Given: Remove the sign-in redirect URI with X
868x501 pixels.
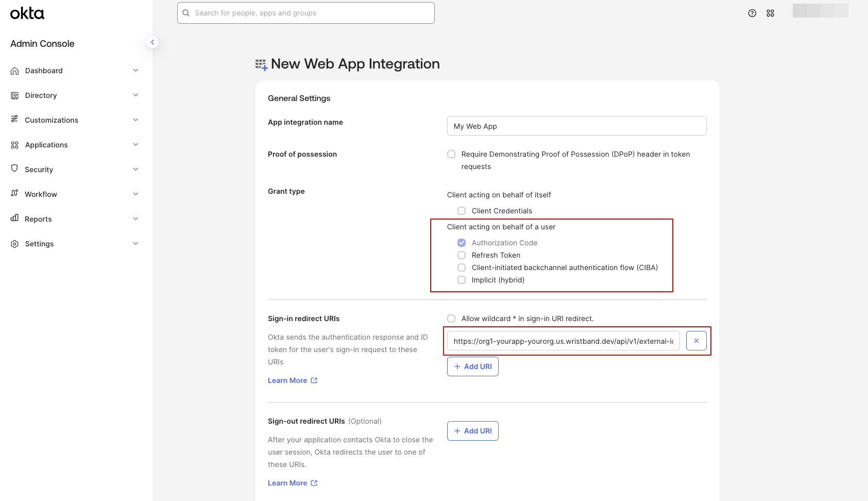Looking at the screenshot, I should click(696, 341).
